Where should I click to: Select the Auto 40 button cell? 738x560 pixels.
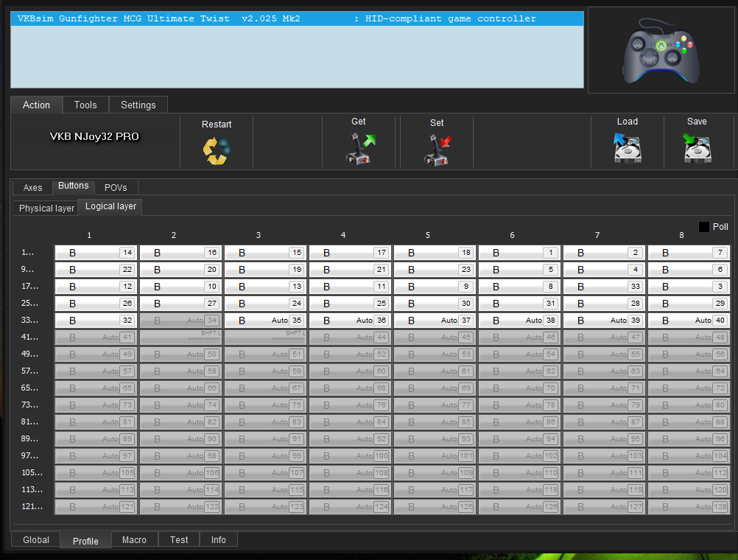pos(689,321)
